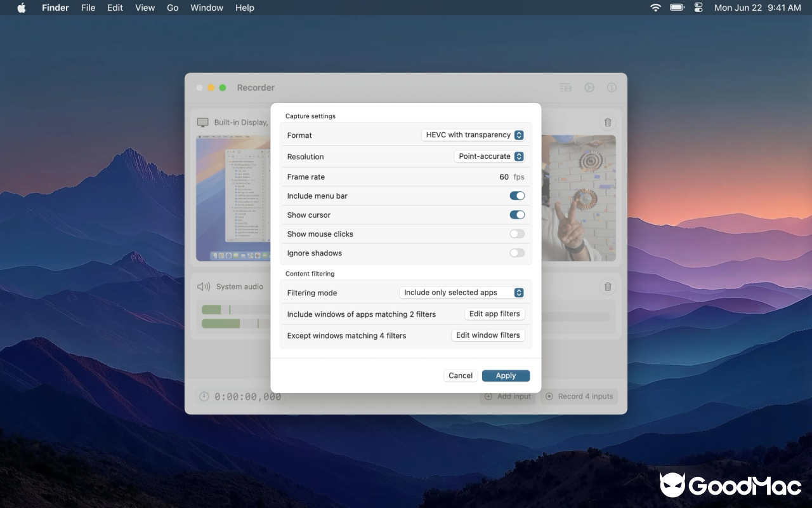Click the Wi-Fi status icon

click(655, 8)
